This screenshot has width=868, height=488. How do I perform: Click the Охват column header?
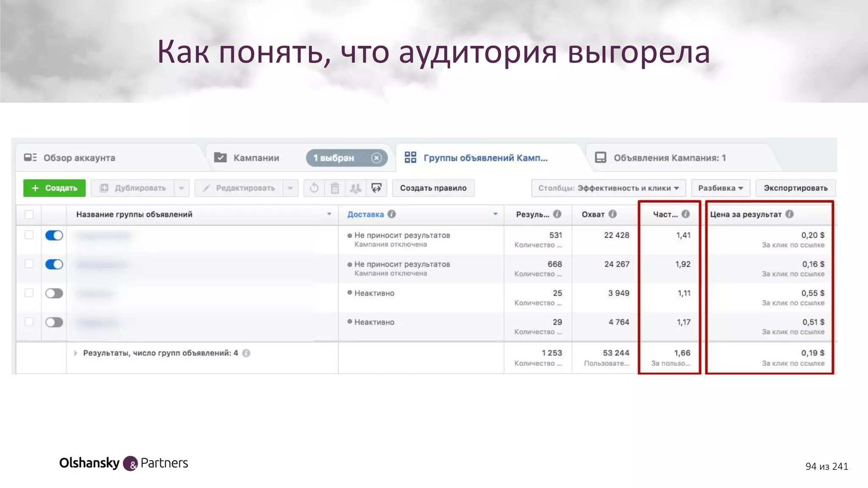click(x=593, y=214)
